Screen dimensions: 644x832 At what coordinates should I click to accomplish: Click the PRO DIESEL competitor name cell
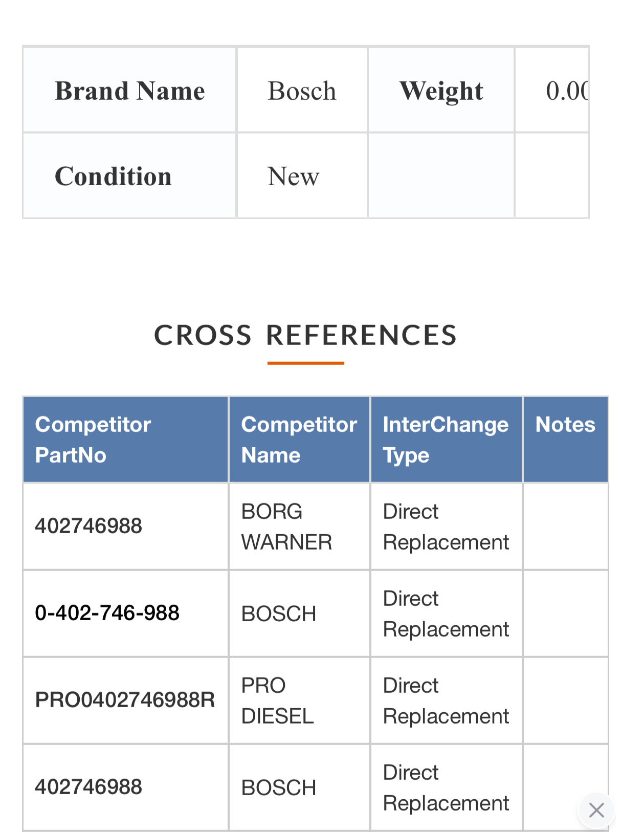277,700
